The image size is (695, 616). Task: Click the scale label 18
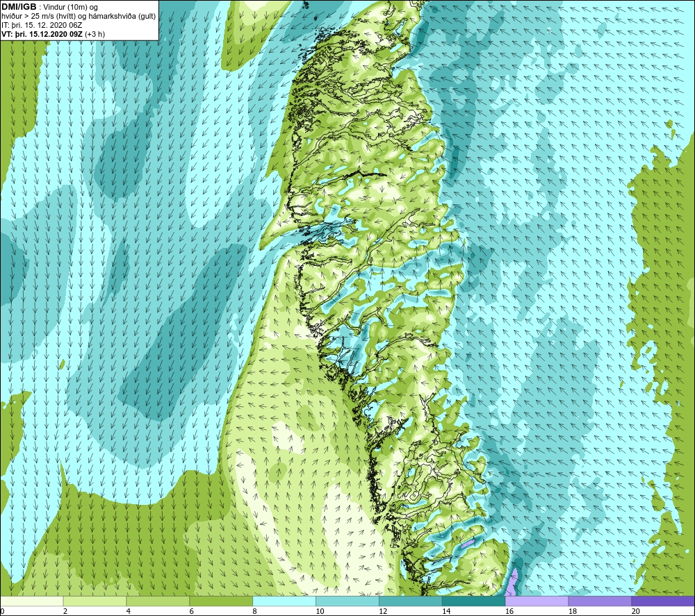pos(572,611)
